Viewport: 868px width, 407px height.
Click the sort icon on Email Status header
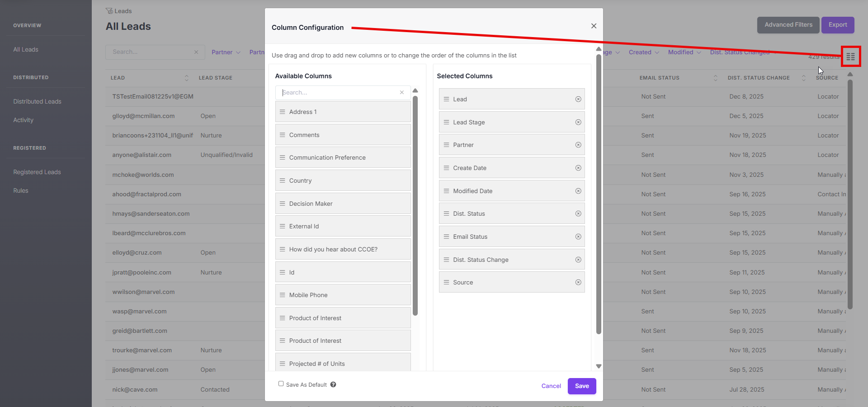point(716,78)
